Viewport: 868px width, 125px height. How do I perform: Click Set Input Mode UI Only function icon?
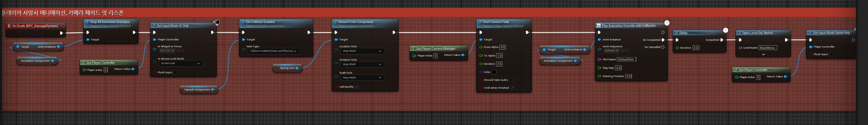click(x=154, y=26)
